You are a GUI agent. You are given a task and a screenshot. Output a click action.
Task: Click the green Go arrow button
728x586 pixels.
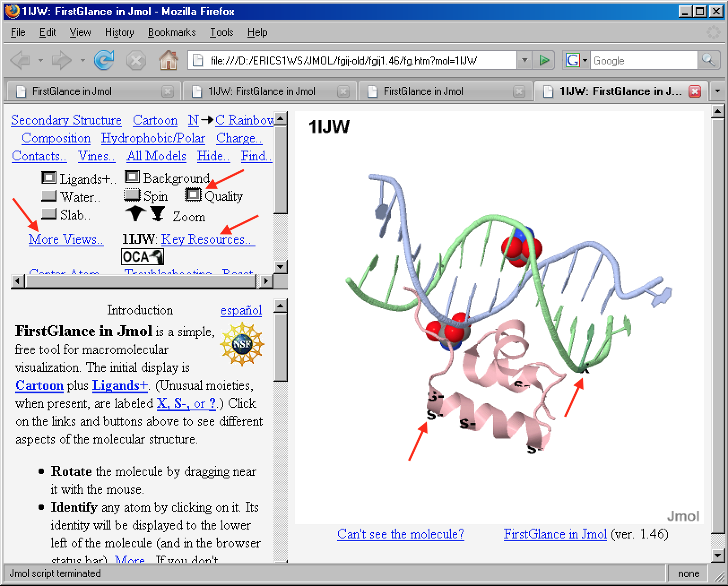point(544,60)
